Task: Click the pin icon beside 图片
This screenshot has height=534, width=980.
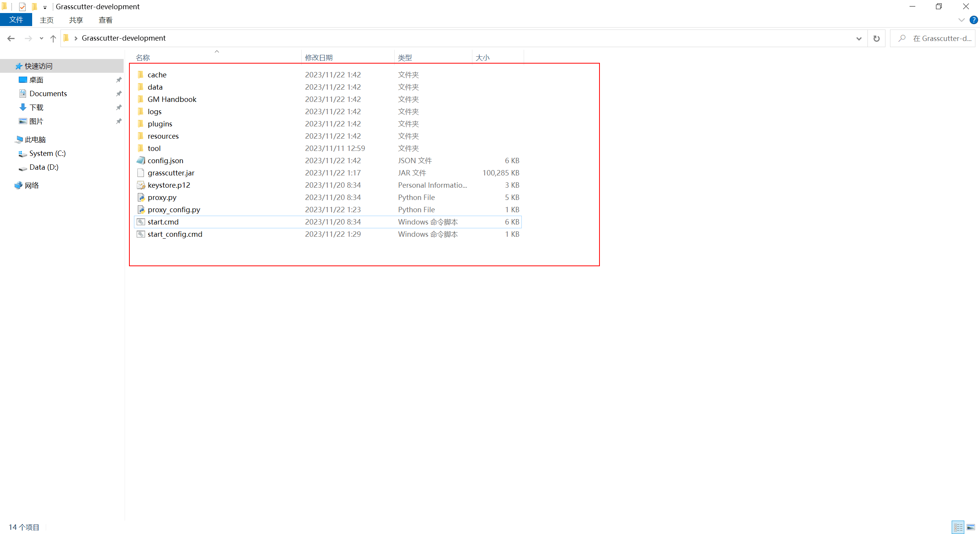Action: point(119,121)
